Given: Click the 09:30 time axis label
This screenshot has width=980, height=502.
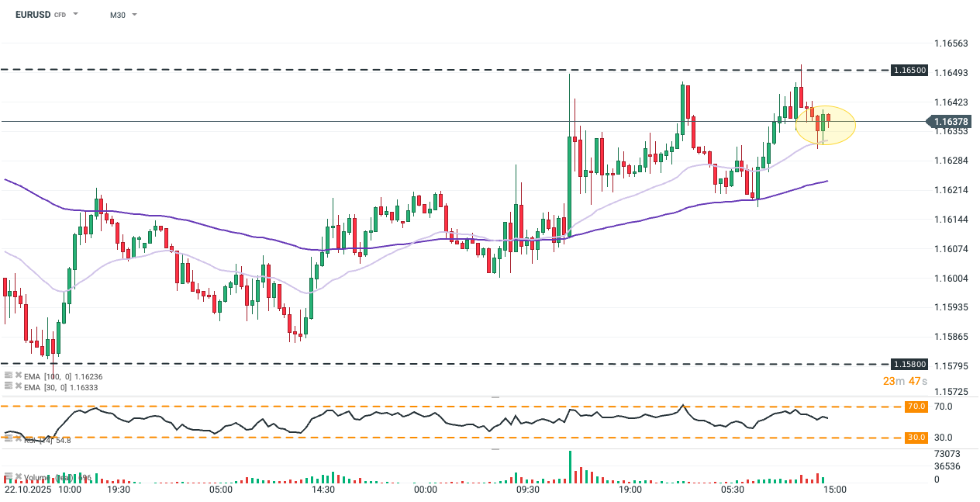Looking at the screenshot, I should [527, 490].
